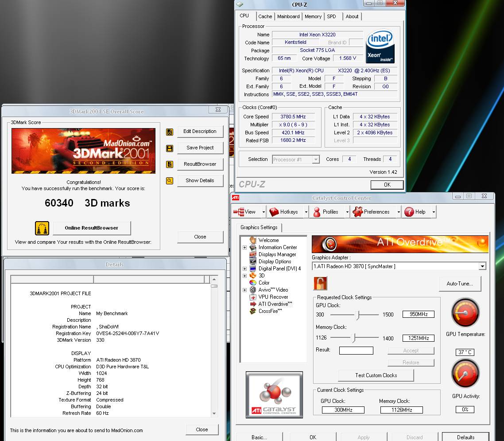Open the Help dropdown arrow
Viewport: 504px width, 441px height.
[x=434, y=212]
